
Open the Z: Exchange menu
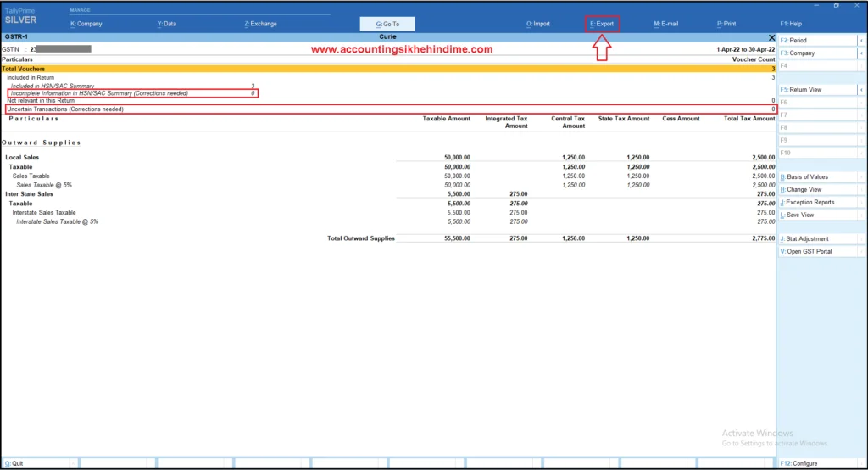260,24
